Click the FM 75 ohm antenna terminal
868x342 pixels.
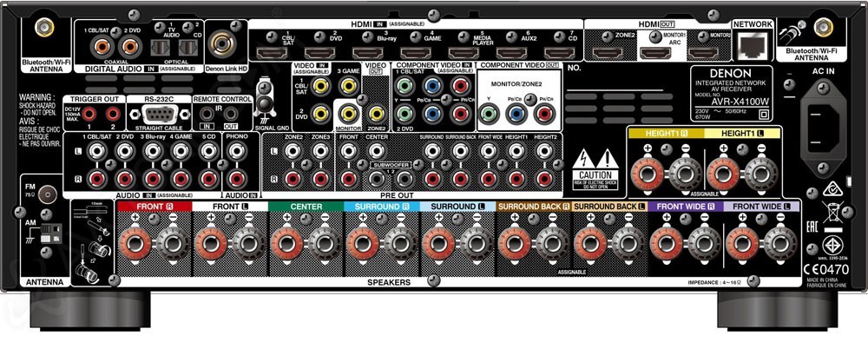[x=48, y=194]
